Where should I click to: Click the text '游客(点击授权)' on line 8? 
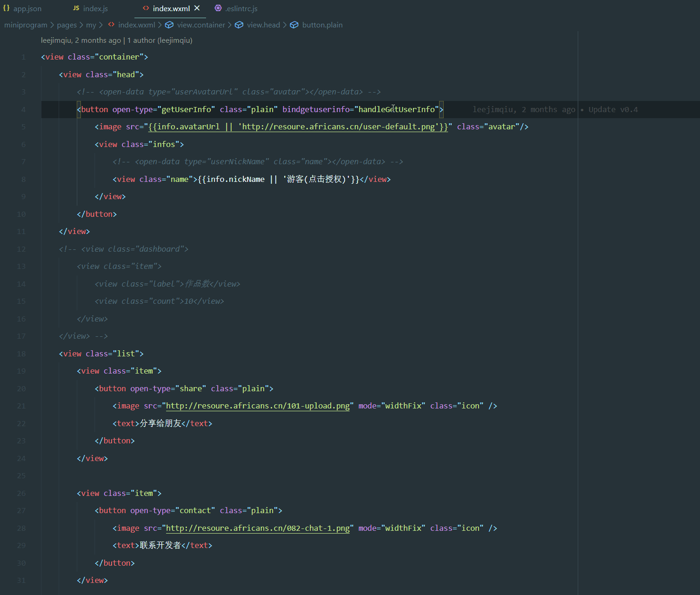click(317, 179)
